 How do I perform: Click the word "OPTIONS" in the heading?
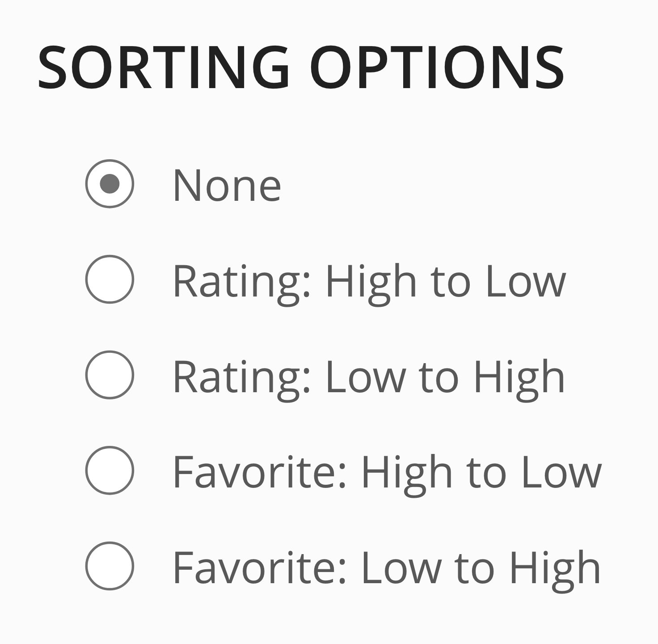[437, 68]
